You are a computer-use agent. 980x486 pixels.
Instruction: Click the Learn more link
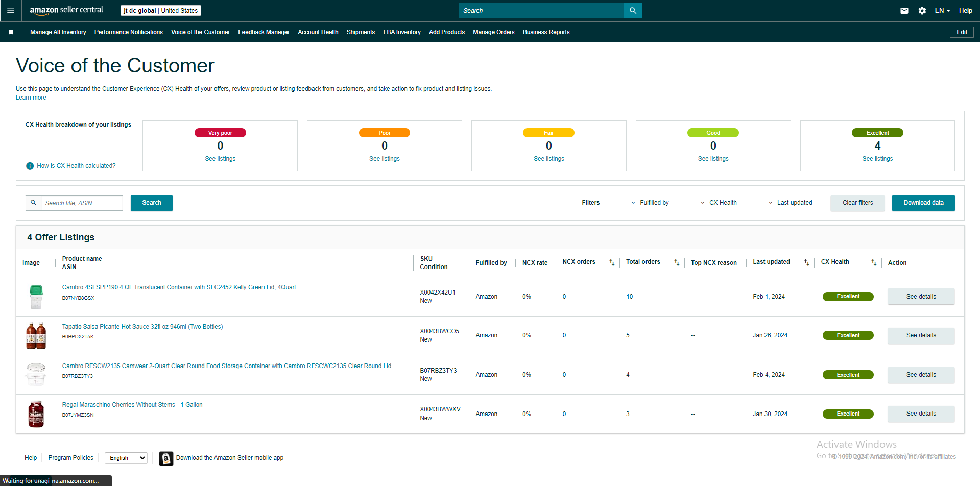(x=31, y=98)
